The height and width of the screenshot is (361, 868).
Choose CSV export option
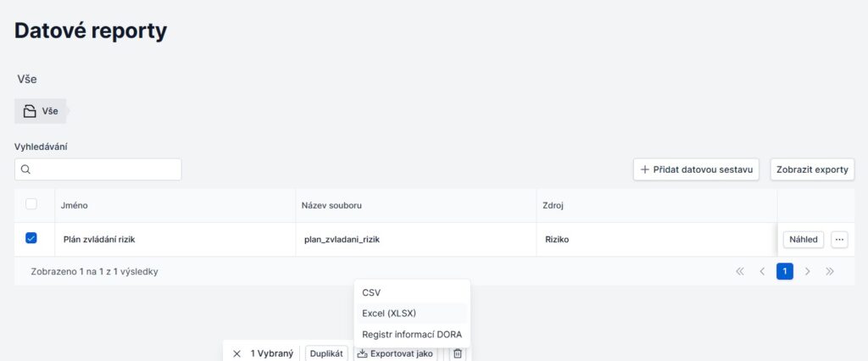click(371, 292)
